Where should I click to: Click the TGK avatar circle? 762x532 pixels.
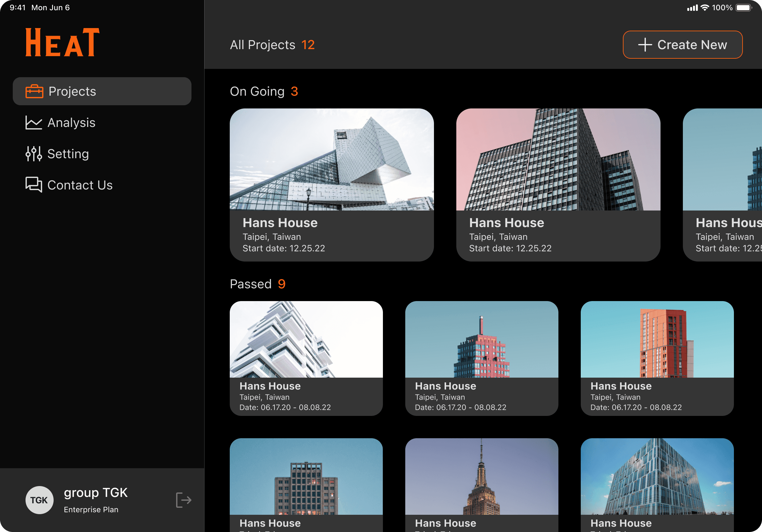39,500
